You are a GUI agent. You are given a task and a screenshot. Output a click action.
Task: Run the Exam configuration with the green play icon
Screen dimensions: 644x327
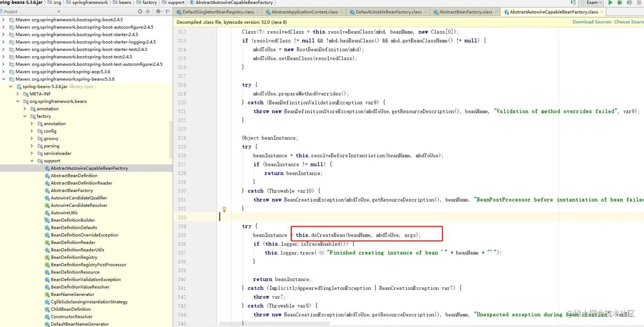pyautogui.click(x=610, y=3)
